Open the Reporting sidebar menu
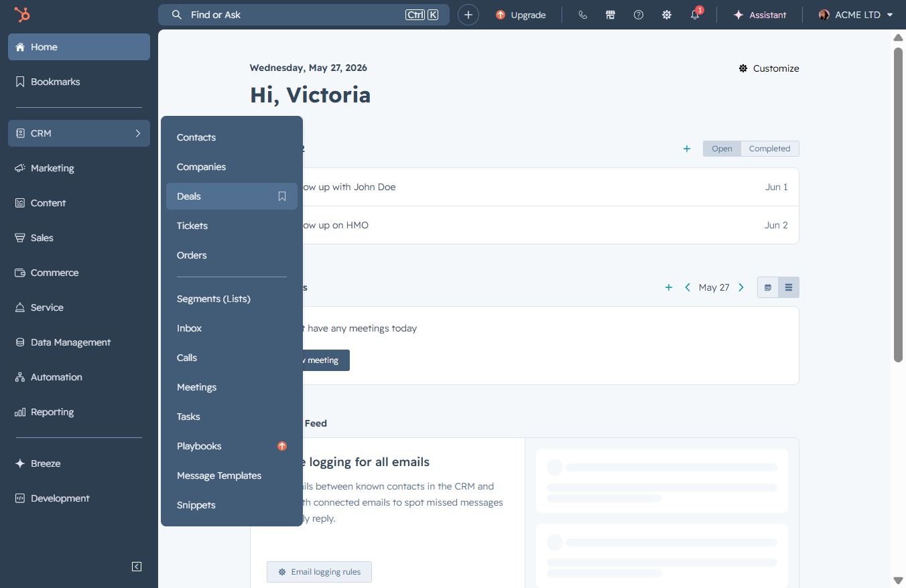This screenshot has width=906, height=588. coord(79,412)
